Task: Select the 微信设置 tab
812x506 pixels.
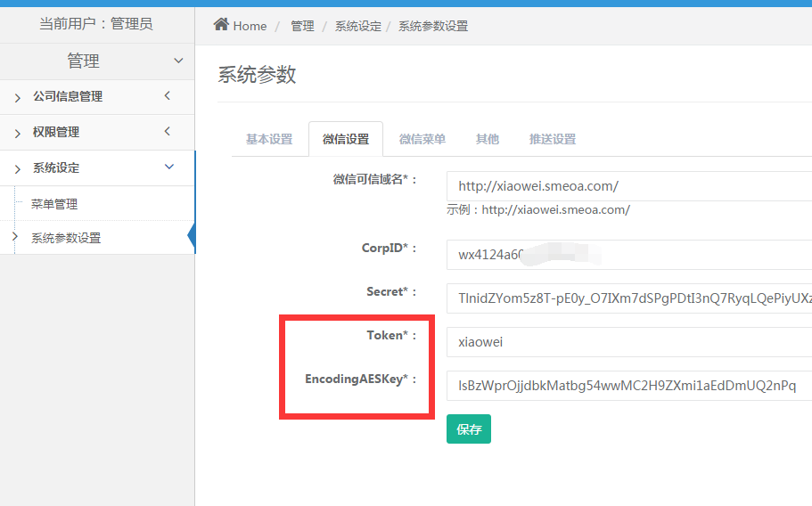Action: pyautogui.click(x=346, y=139)
